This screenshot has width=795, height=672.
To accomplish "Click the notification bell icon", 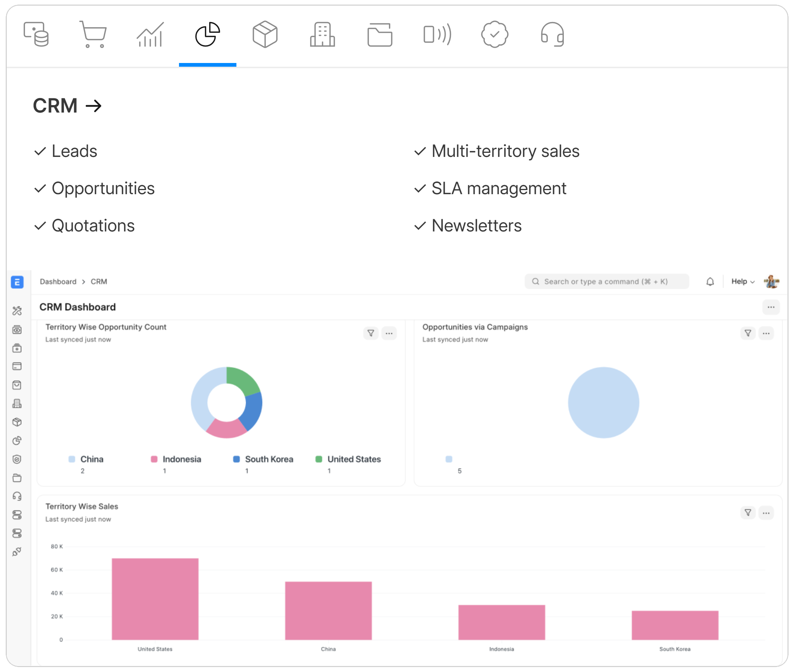I will 710,281.
